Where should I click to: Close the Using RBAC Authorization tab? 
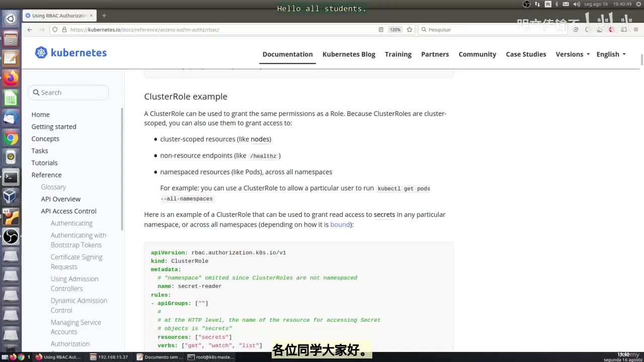[91, 16]
